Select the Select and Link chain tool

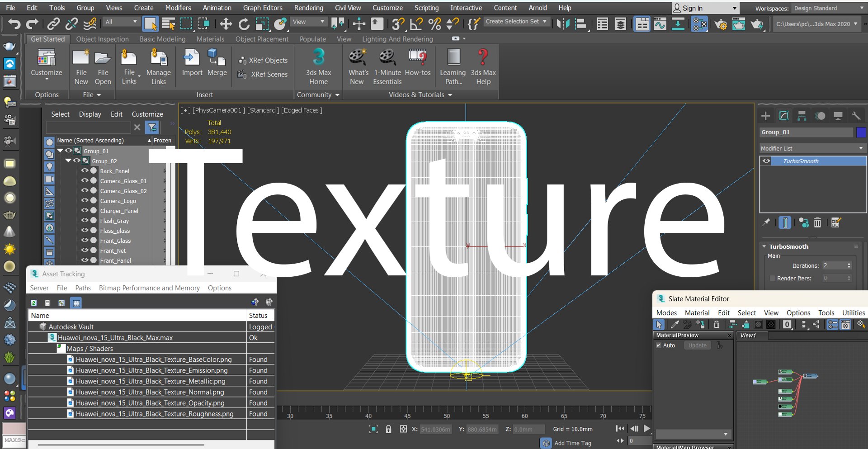tap(54, 24)
